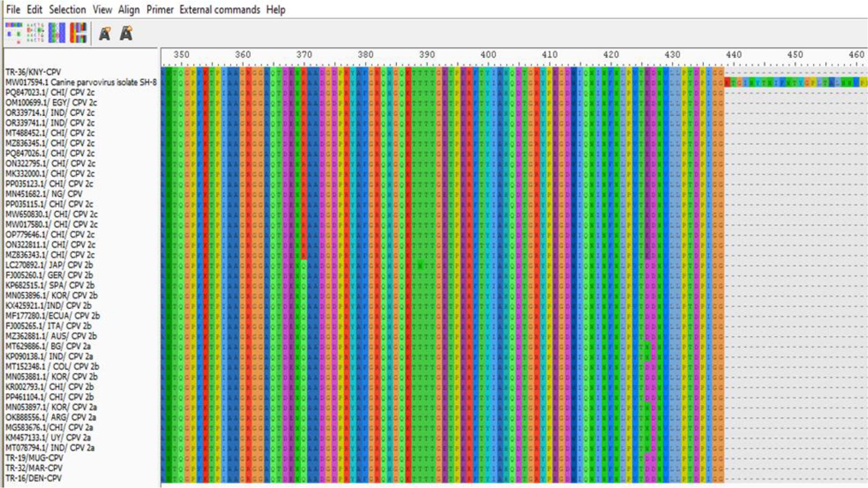The height and width of the screenshot is (488, 868).
Task: Open the Selection menu
Action: 67,10
